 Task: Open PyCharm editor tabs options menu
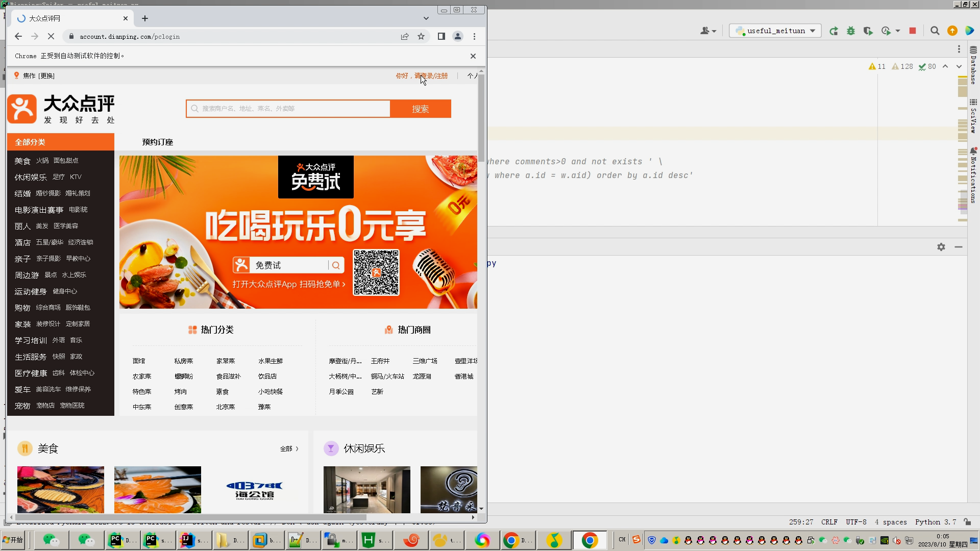pos(959,49)
